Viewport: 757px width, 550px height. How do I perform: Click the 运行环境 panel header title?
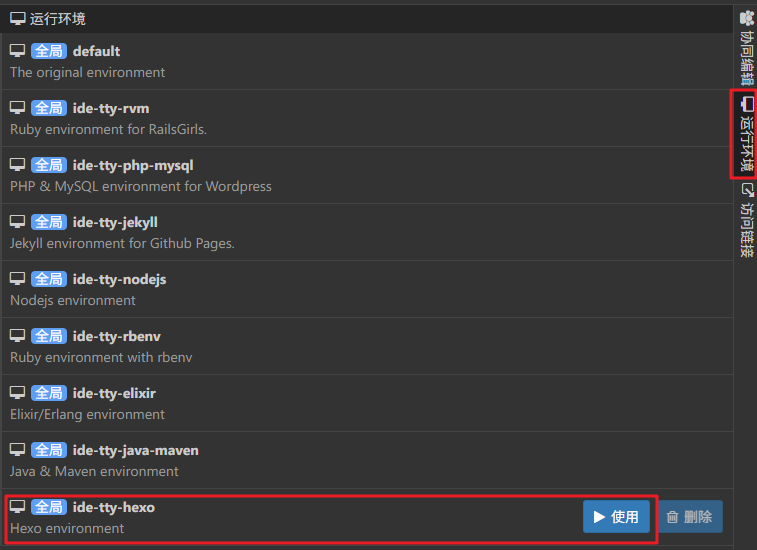(58, 19)
